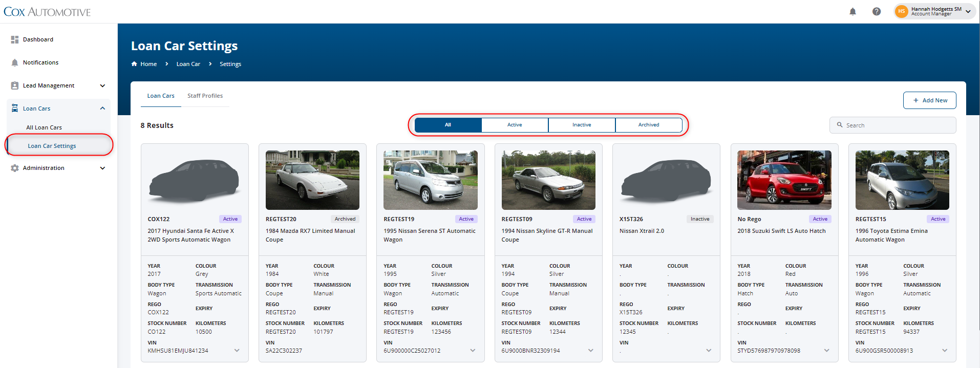980x368 pixels.
Task: Filter by Archived loan cars
Action: click(x=649, y=125)
